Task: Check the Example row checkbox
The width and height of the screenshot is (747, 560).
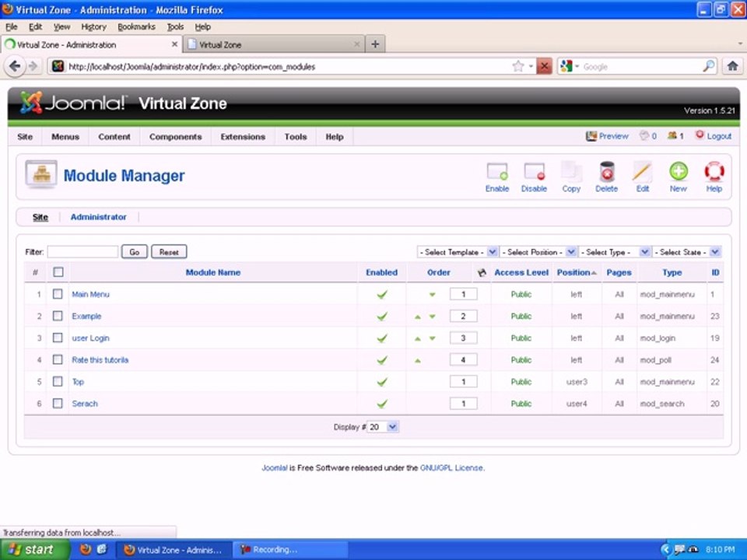Action: (x=58, y=316)
